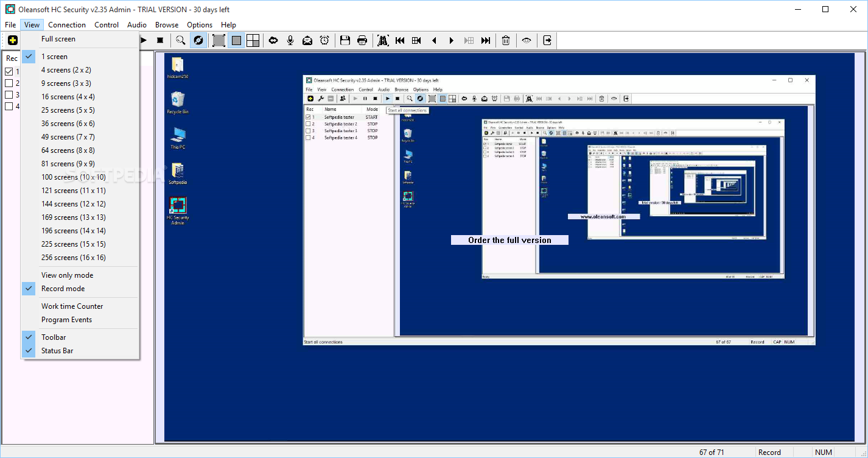Viewport: 868px width, 458px height.
Task: Toggle Rec checkbox for row 2
Action: [x=9, y=83]
